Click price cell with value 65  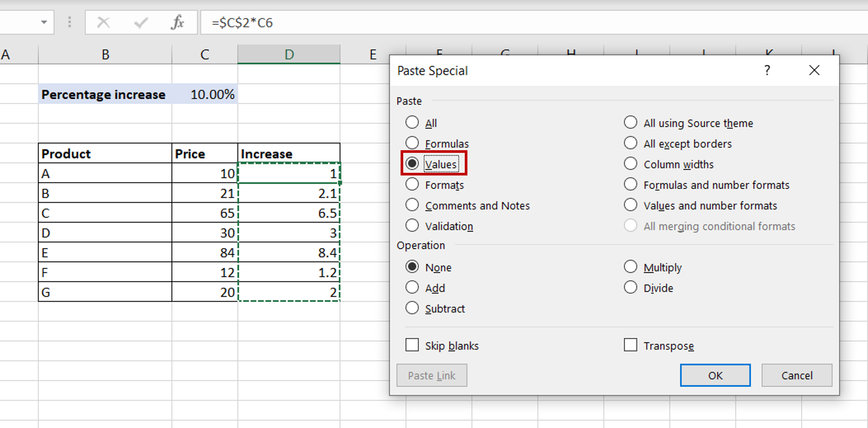[205, 213]
